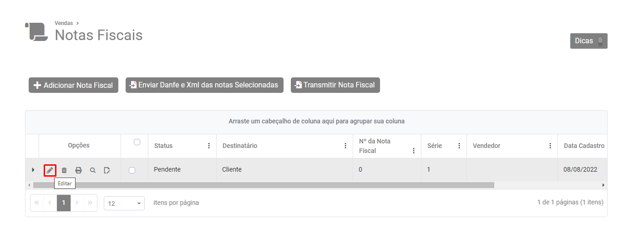Click the magnifier view icon in row
This screenshot has width=644, height=239.
click(93, 170)
